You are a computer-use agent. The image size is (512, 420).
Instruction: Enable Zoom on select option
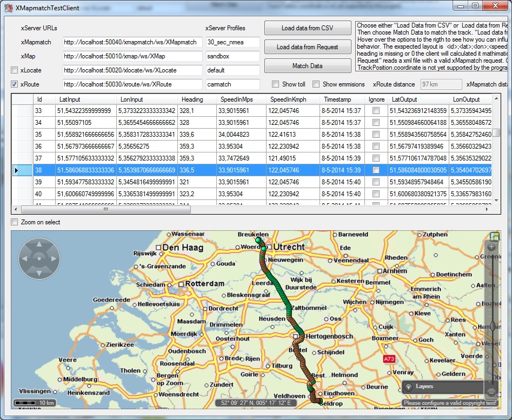click(x=15, y=222)
